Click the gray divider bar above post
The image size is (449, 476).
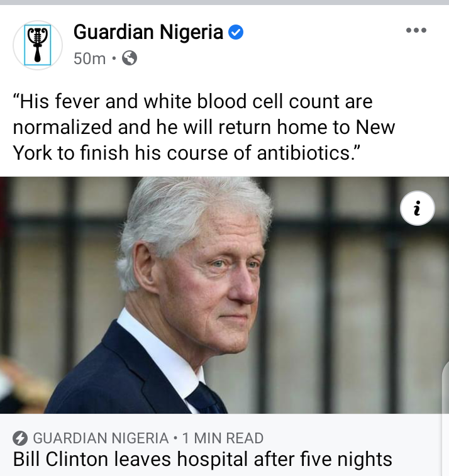point(224,2)
